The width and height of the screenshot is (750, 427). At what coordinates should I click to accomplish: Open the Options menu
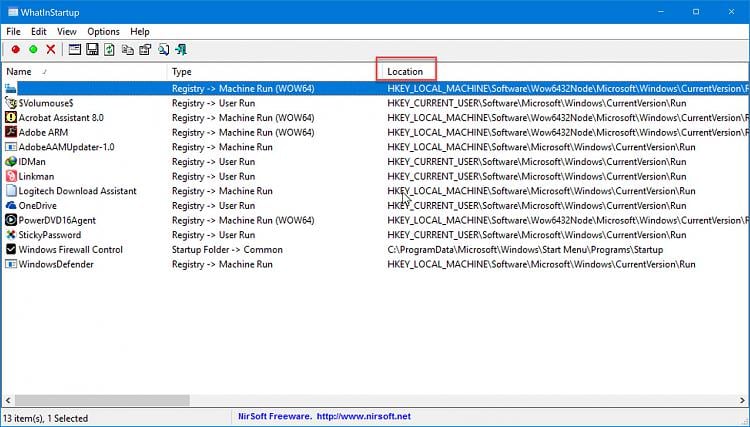click(x=103, y=32)
